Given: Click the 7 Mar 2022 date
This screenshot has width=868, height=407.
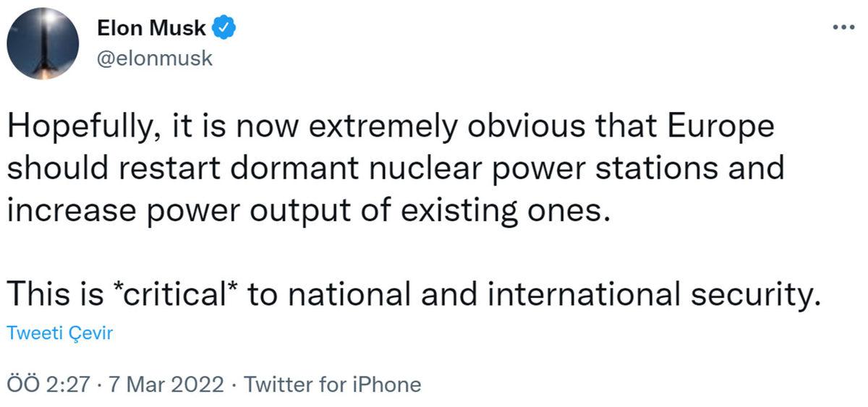Looking at the screenshot, I should (x=166, y=384).
